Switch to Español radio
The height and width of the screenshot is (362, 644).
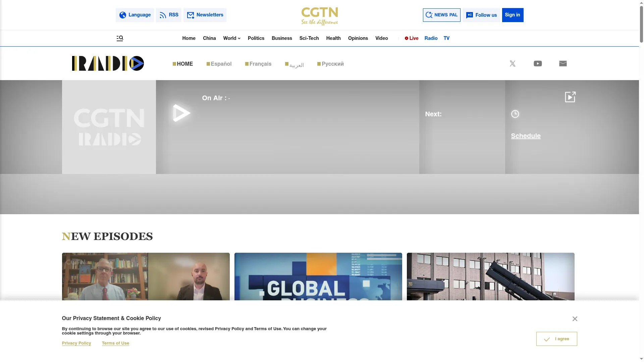point(219,64)
